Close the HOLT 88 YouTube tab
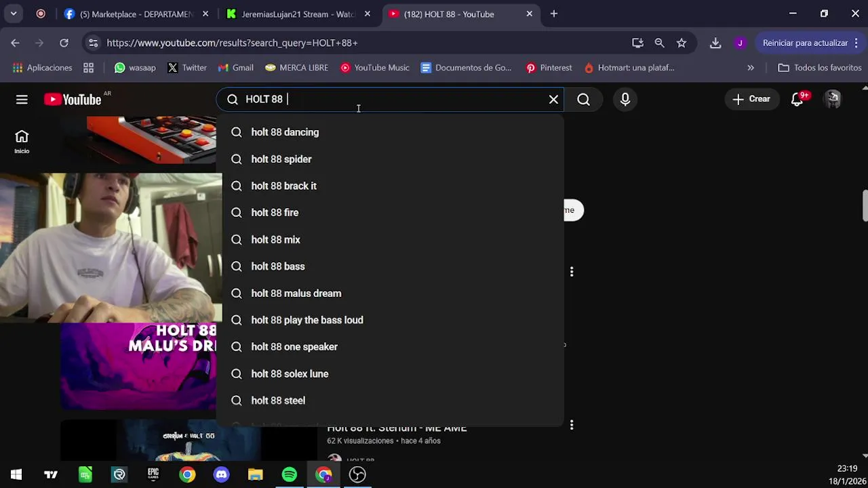Image resolution: width=868 pixels, height=488 pixels. (529, 14)
